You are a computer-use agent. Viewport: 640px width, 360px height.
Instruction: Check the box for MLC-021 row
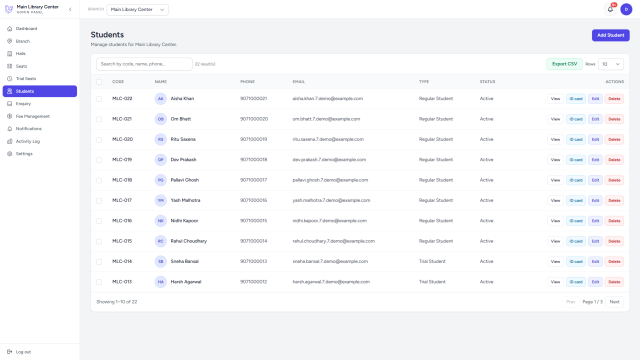click(x=99, y=119)
